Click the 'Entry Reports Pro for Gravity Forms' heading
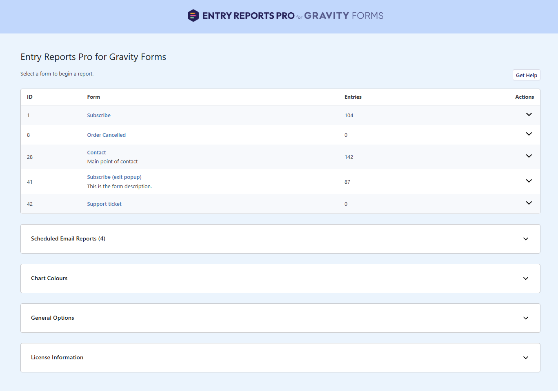 [93, 57]
